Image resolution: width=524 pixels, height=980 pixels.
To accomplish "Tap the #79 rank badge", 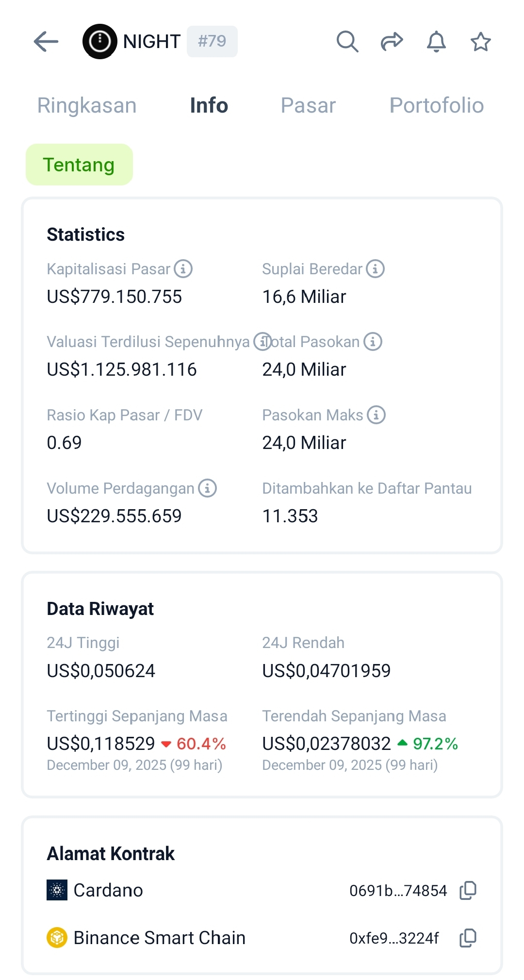I will pyautogui.click(x=212, y=41).
